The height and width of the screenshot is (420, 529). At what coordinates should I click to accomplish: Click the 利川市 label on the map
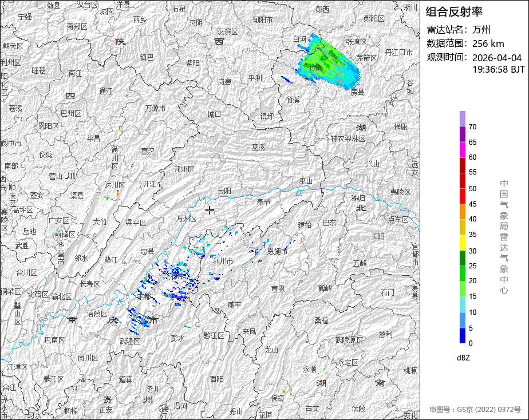pyautogui.click(x=223, y=261)
